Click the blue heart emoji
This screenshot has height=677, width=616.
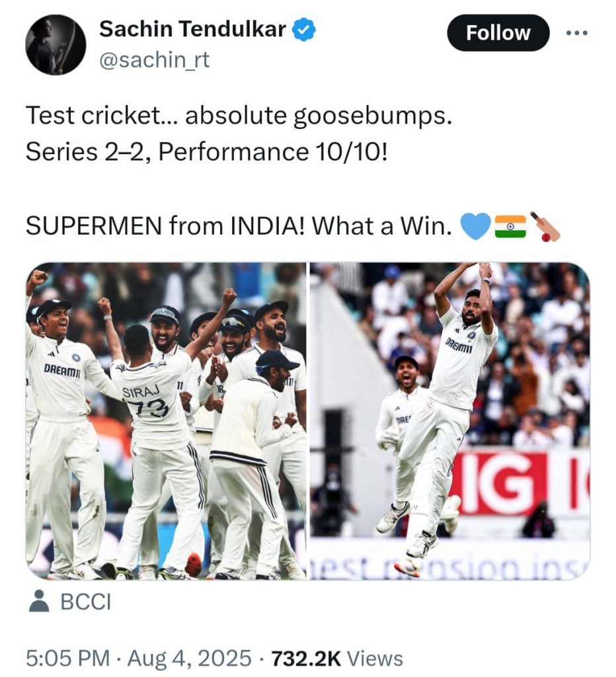[x=475, y=226]
